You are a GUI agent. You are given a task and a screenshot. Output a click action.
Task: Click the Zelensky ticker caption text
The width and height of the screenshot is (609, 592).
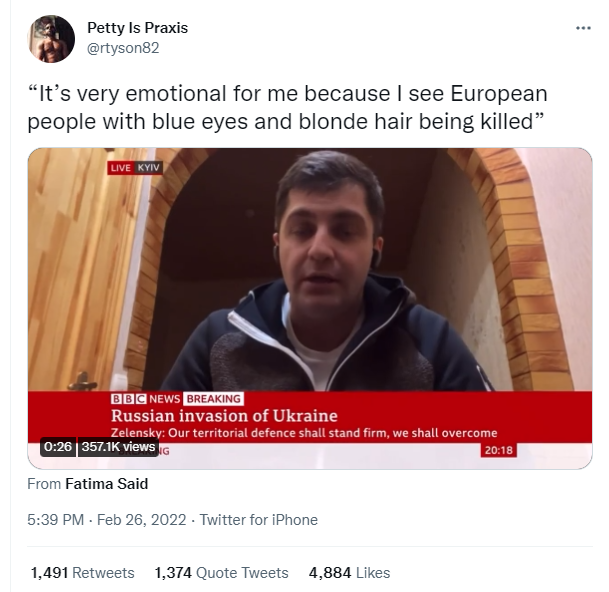[x=304, y=433]
